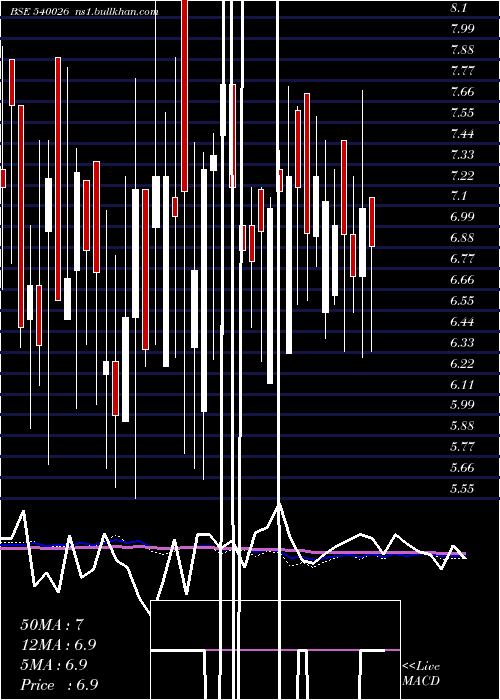Click the 12MA : 6.9 readout
Viewport: 500px width, 700px height.
point(58,645)
